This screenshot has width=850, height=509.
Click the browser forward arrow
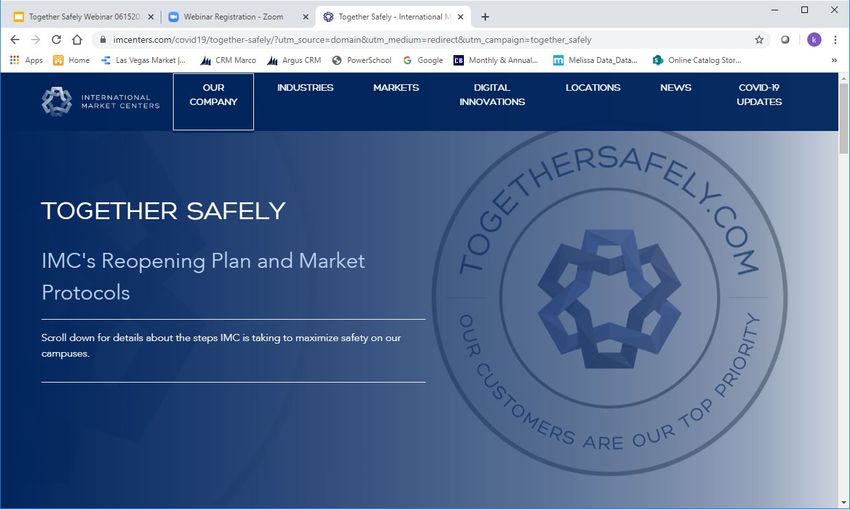coord(35,40)
